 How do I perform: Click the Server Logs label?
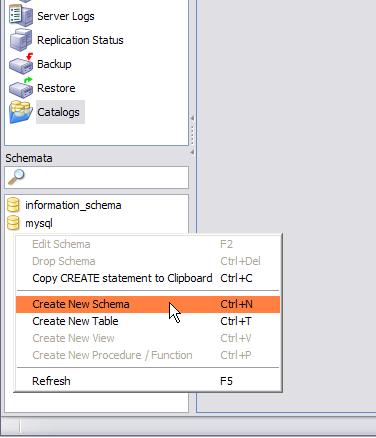66,16
